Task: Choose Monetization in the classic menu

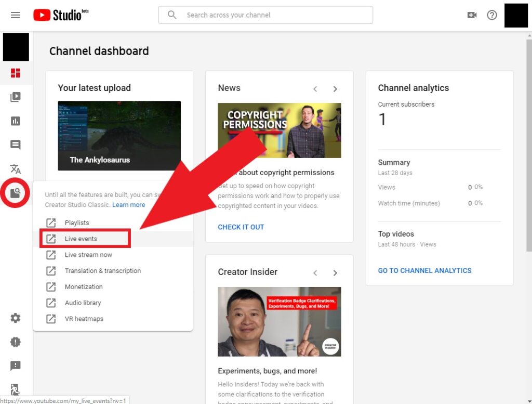Action: (84, 286)
